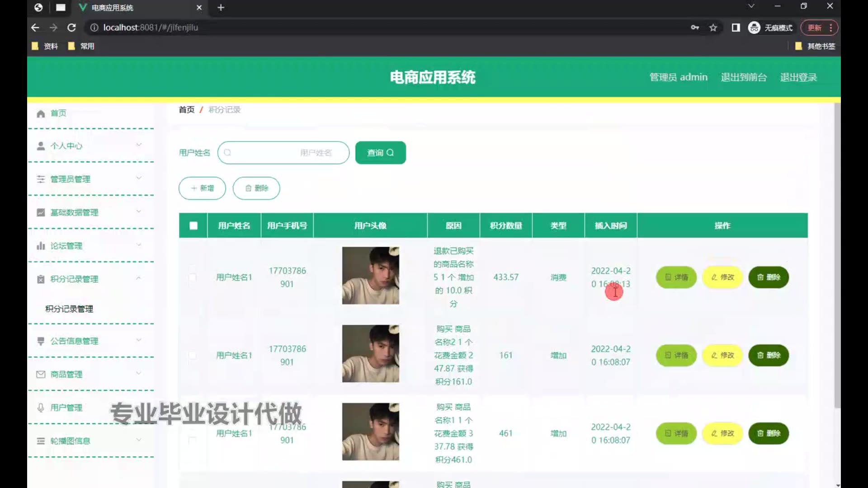Click the 商品管理 envelope icon
The width and height of the screenshot is (868, 488).
tap(41, 374)
